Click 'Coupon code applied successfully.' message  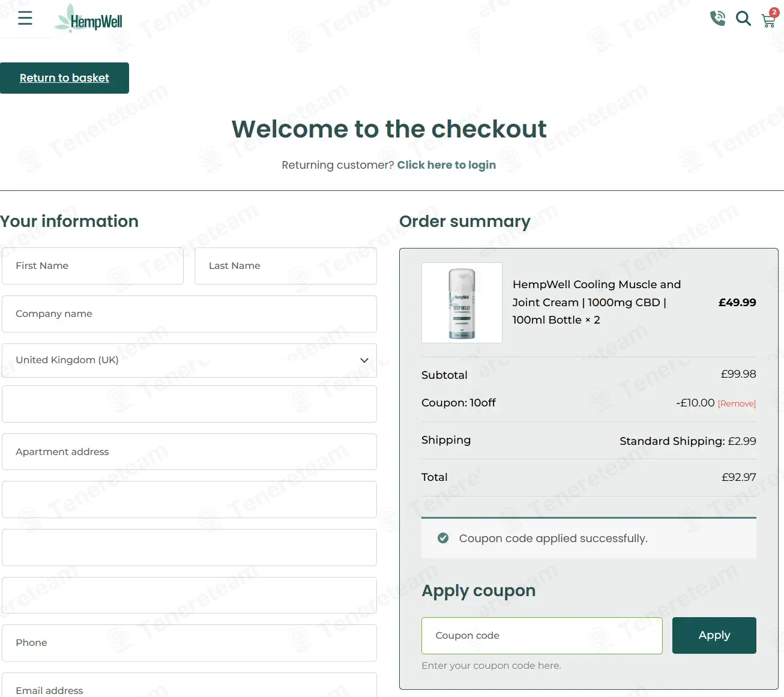tap(553, 539)
